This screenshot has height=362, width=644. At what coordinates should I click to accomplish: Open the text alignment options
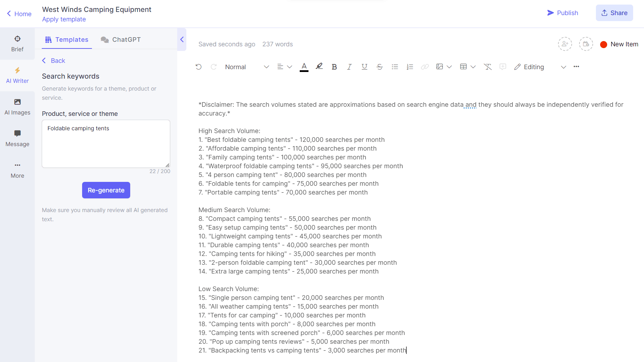pyautogui.click(x=280, y=67)
